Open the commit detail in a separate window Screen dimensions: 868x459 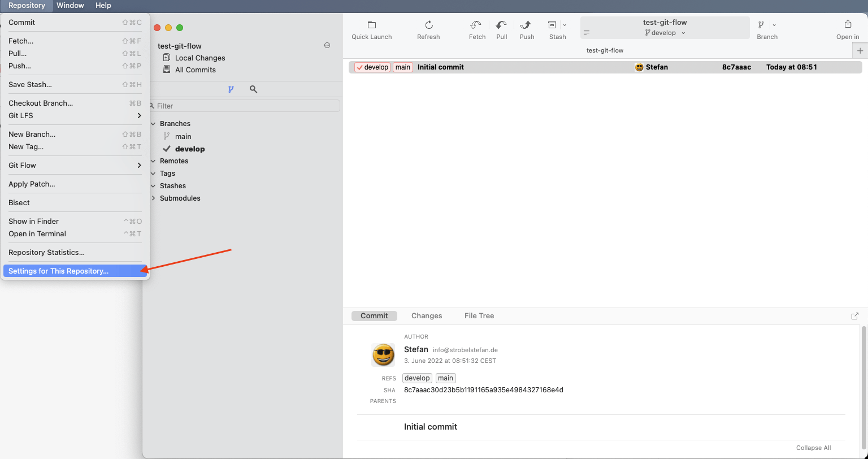pos(854,316)
